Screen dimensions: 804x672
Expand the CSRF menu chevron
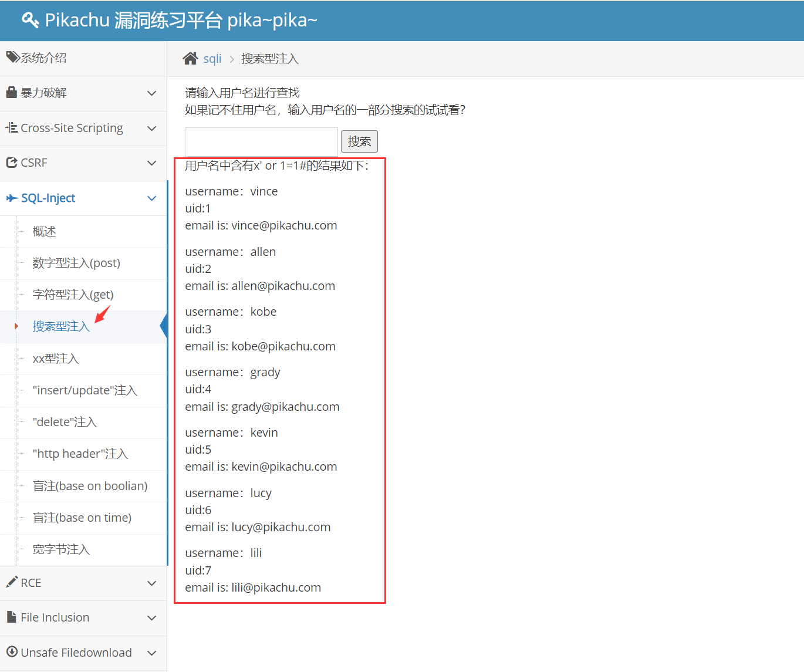click(x=152, y=163)
